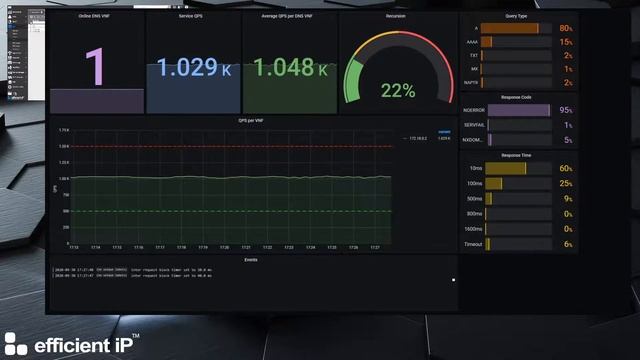Image resolution: width=640 pixels, height=360 pixels.
Task: Click the 60% value in the 10ms row
Action: pos(566,168)
